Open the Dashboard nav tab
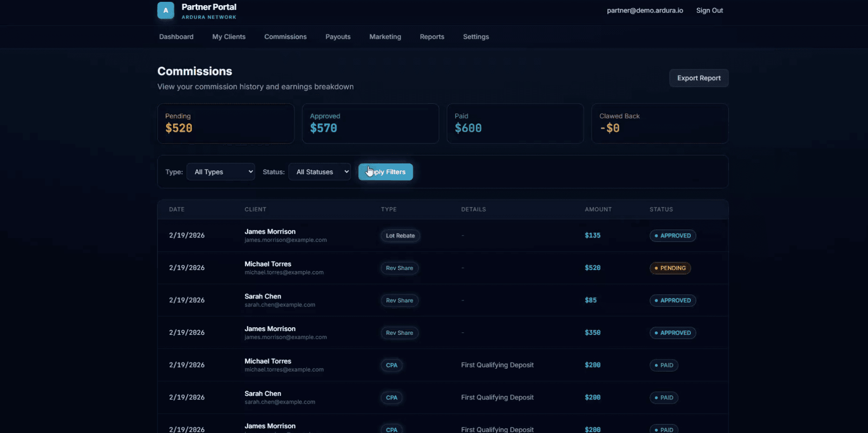Image resolution: width=868 pixels, height=433 pixels. tap(176, 37)
